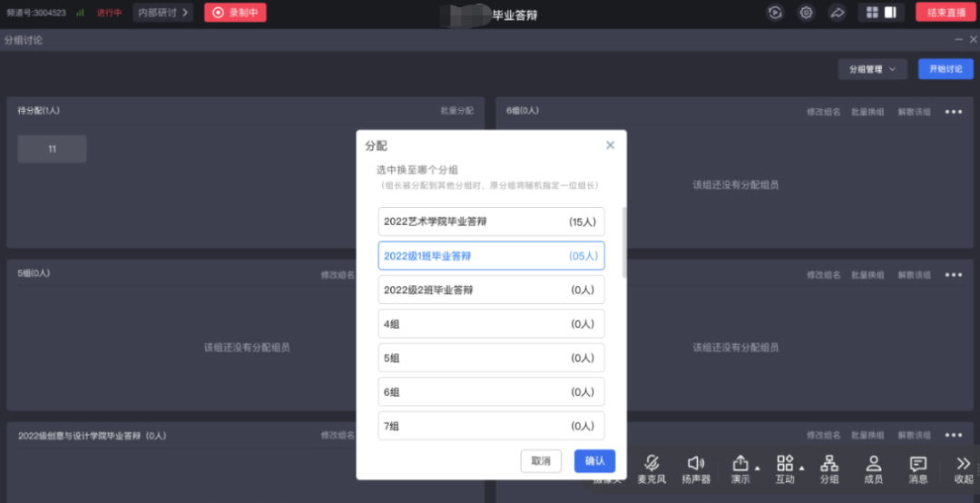Close the 分配 dialog

(610, 145)
